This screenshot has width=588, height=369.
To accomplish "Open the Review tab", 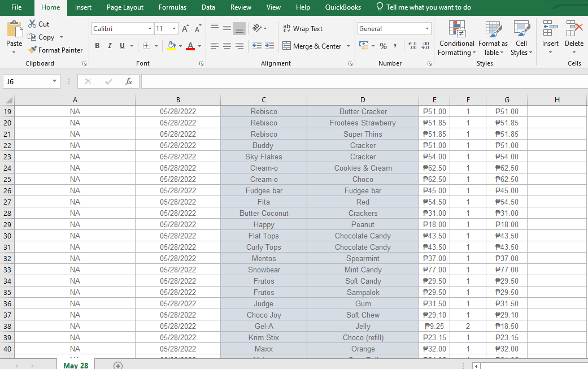I will 241,7.
